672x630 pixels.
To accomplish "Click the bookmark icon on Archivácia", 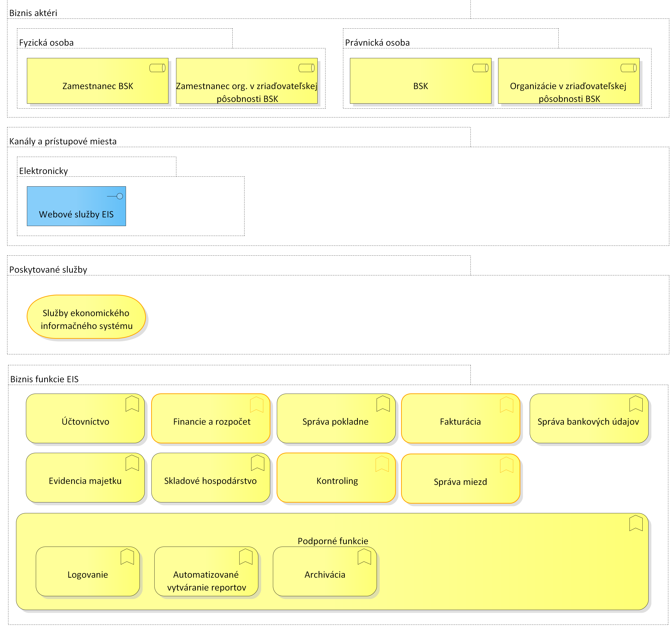I will [364, 557].
